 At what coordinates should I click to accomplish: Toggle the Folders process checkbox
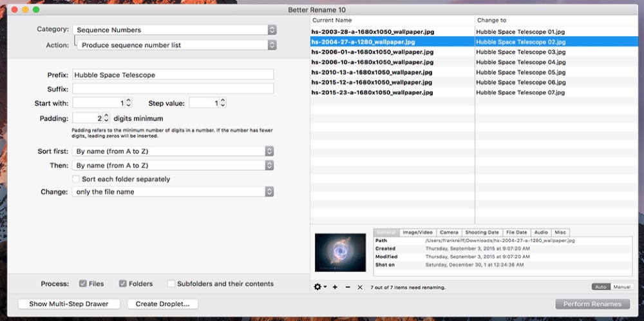pos(123,284)
